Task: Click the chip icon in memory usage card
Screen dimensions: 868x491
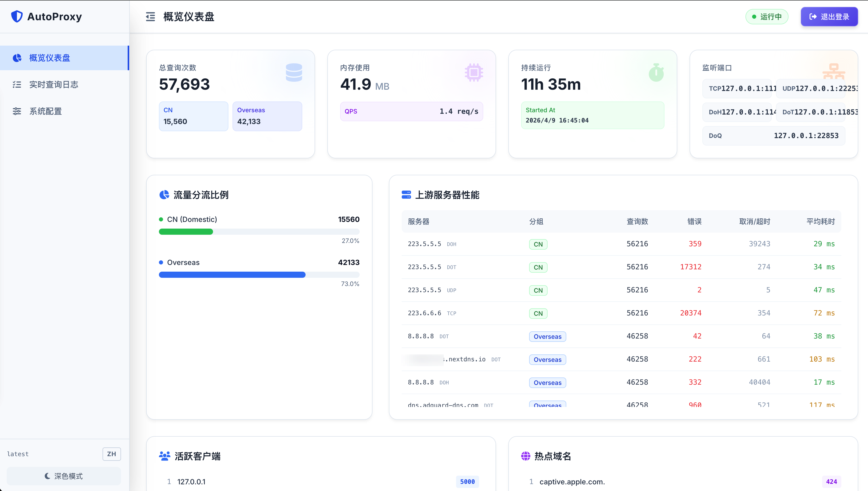Action: (474, 72)
